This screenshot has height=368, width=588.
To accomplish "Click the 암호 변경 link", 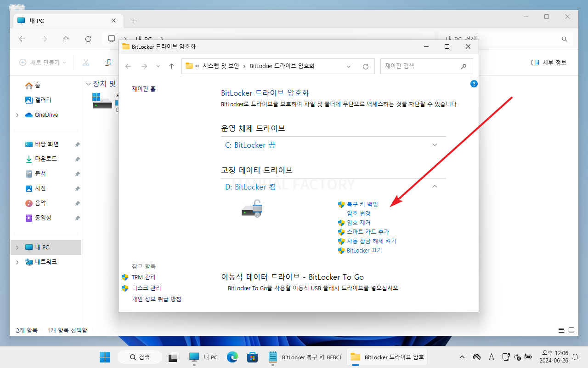I will tap(359, 213).
